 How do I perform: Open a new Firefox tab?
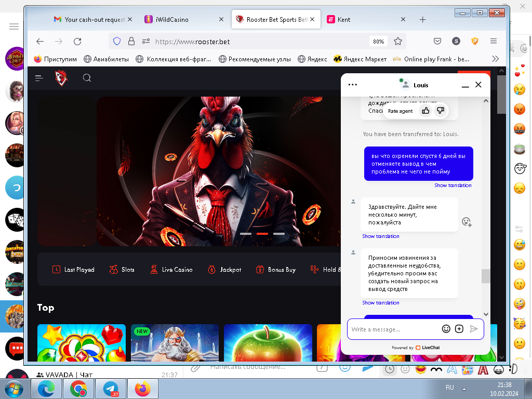click(x=422, y=20)
